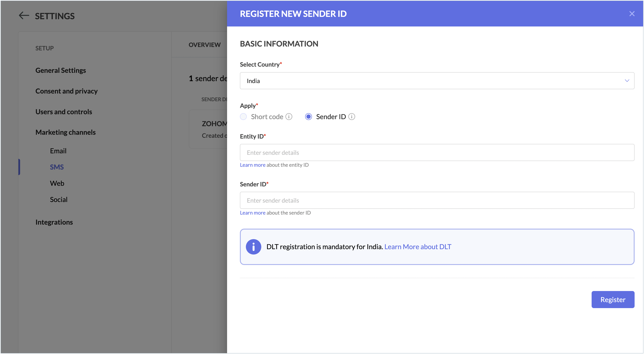Open Consent and privacy settings

coord(66,91)
